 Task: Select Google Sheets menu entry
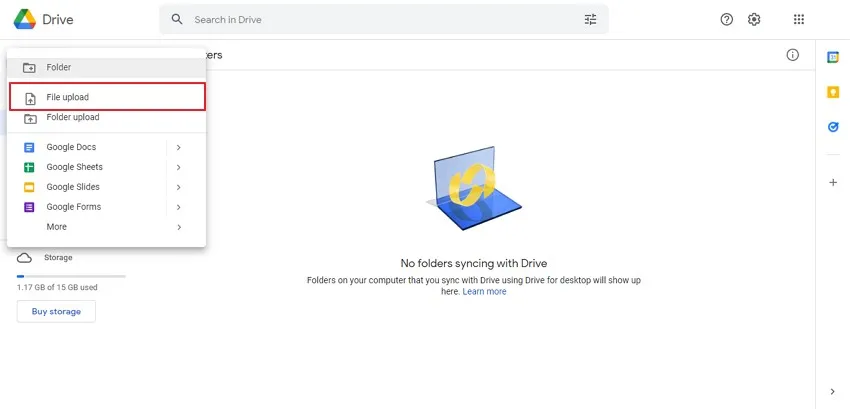[x=106, y=167]
